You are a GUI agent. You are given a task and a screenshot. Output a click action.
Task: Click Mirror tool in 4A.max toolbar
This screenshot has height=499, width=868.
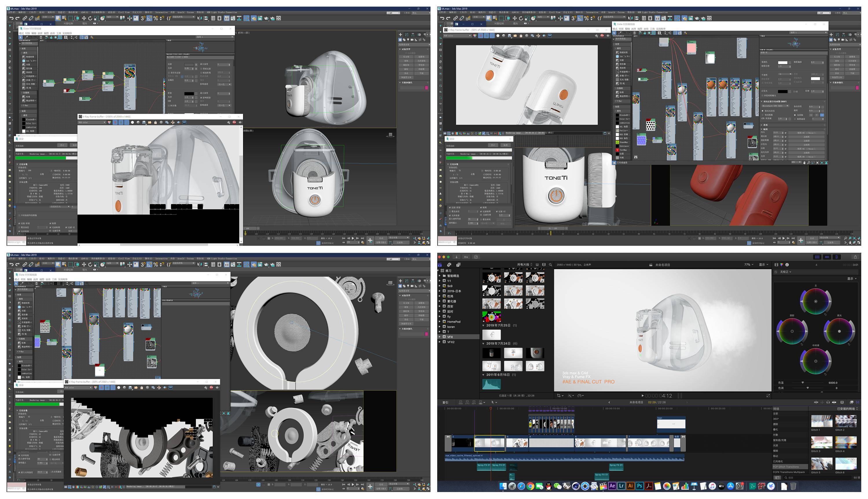coord(199,19)
